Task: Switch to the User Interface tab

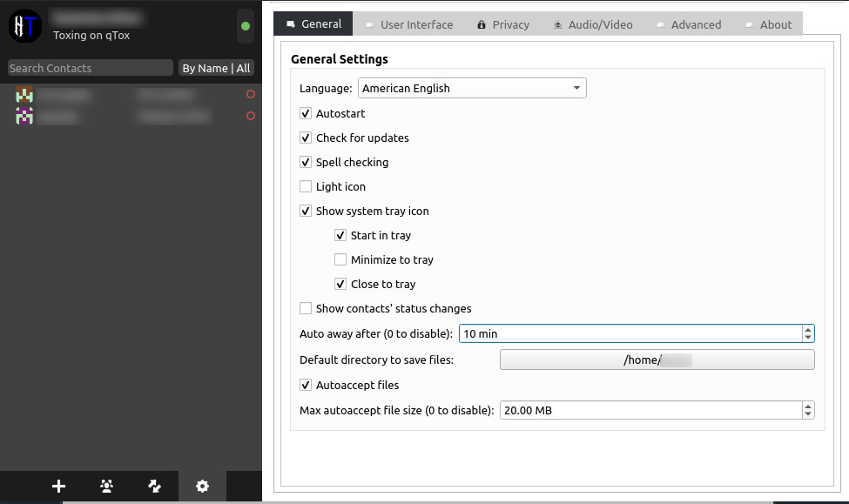Action: click(410, 24)
